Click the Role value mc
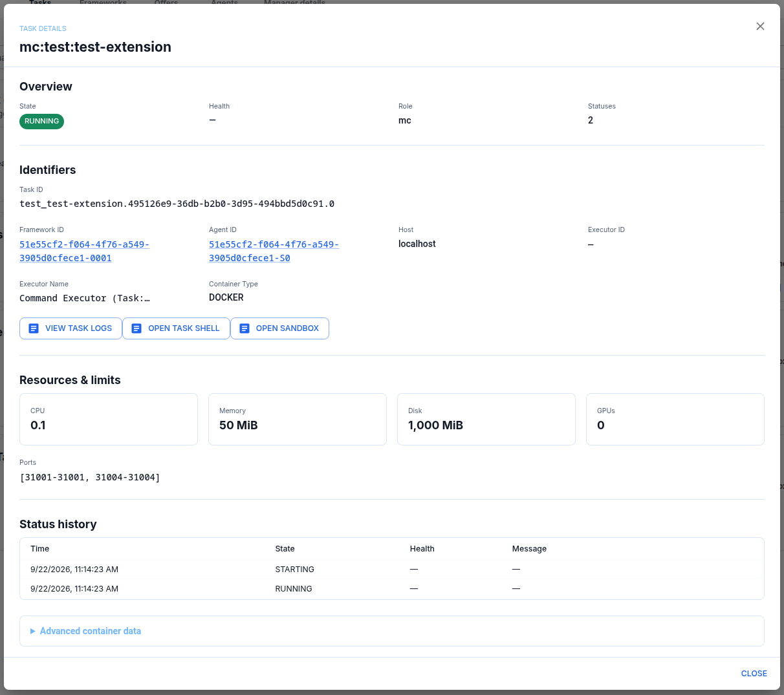784x695 pixels. click(x=404, y=120)
